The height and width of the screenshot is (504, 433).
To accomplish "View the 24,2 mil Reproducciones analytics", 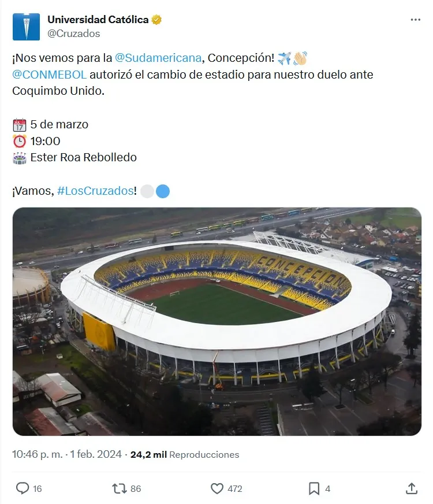I will [x=185, y=454].
